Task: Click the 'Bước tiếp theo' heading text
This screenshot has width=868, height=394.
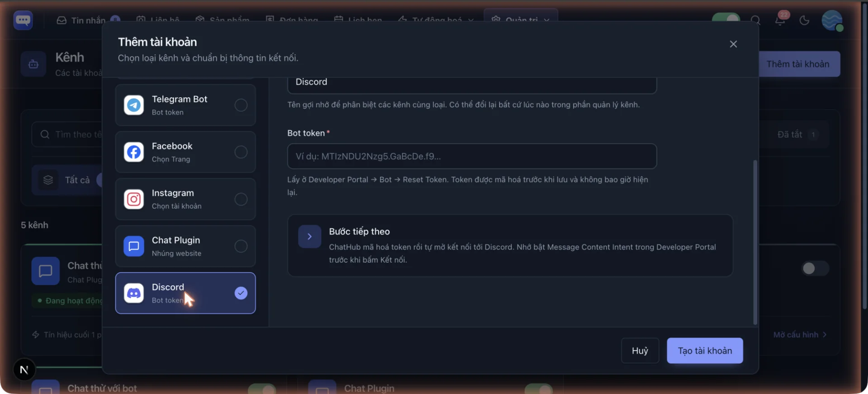Action: coord(359,231)
